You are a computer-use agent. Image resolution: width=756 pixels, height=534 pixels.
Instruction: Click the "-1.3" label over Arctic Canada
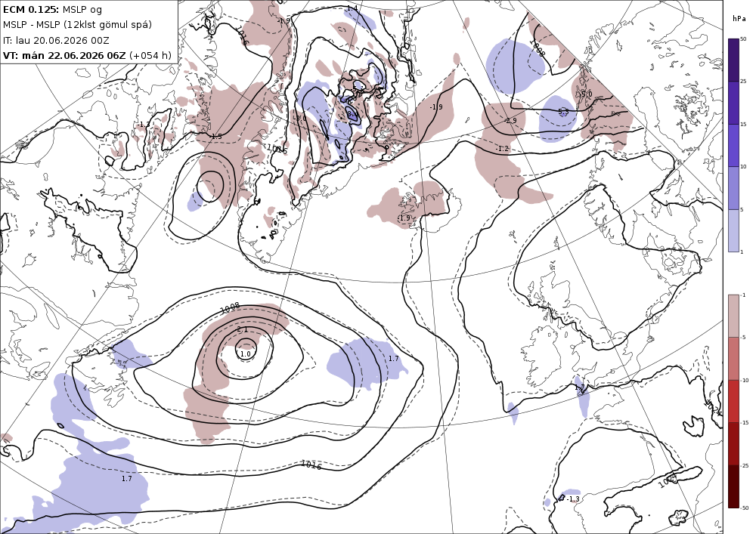click(x=143, y=125)
